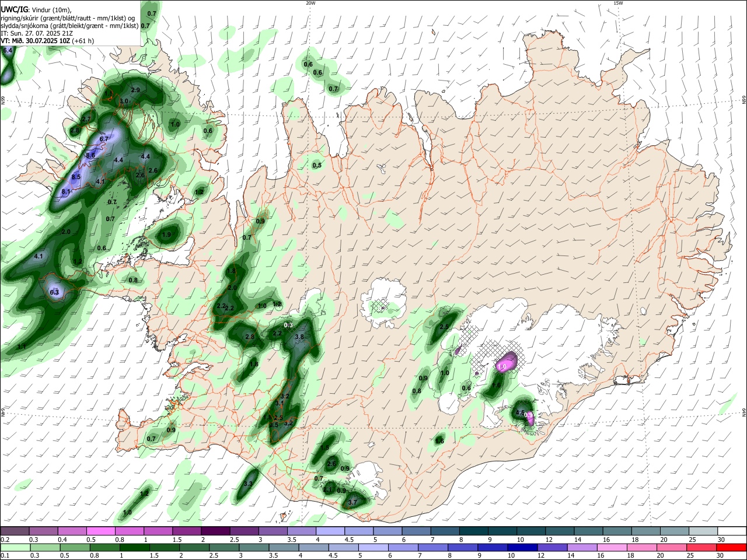747x560 pixels.
Task: Click the 1.9 precipitation value on the map
Action: pos(166,235)
